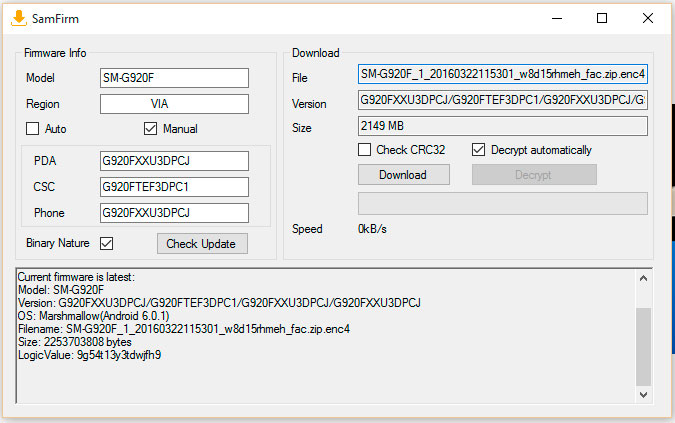675x423 pixels.
Task: Close the SamFirm window
Action: [648, 19]
